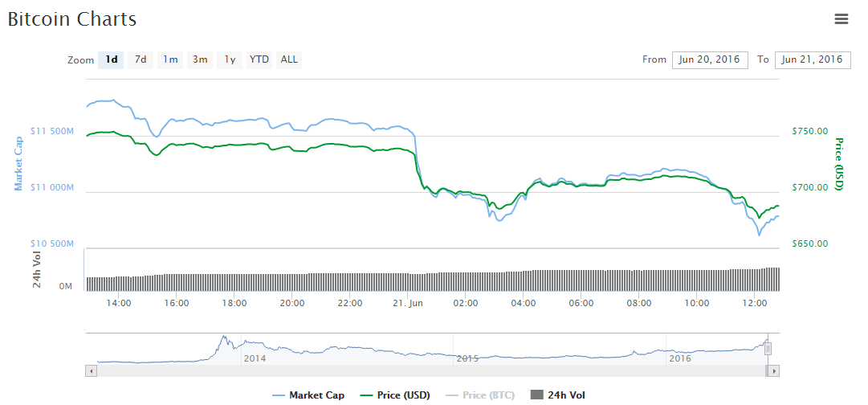
Task: Choose the 1y zoom option
Action: click(230, 59)
